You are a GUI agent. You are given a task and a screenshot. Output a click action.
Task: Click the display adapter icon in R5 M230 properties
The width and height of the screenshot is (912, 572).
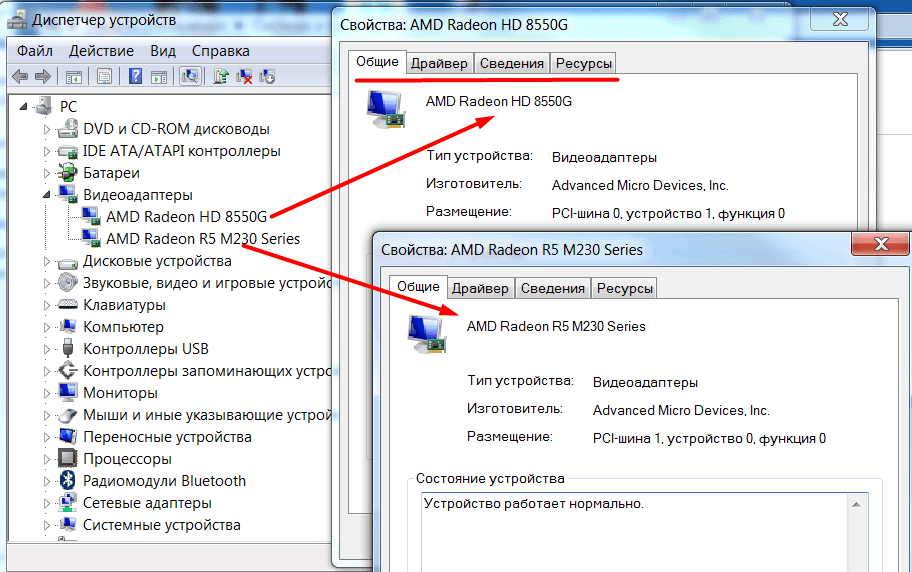point(427,335)
